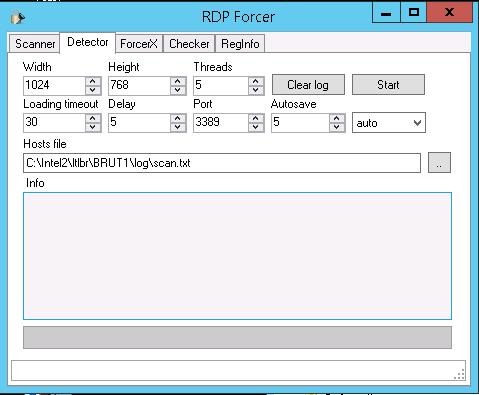479x395 pixels.
Task: Open the ForcerX tab
Action: tap(139, 44)
